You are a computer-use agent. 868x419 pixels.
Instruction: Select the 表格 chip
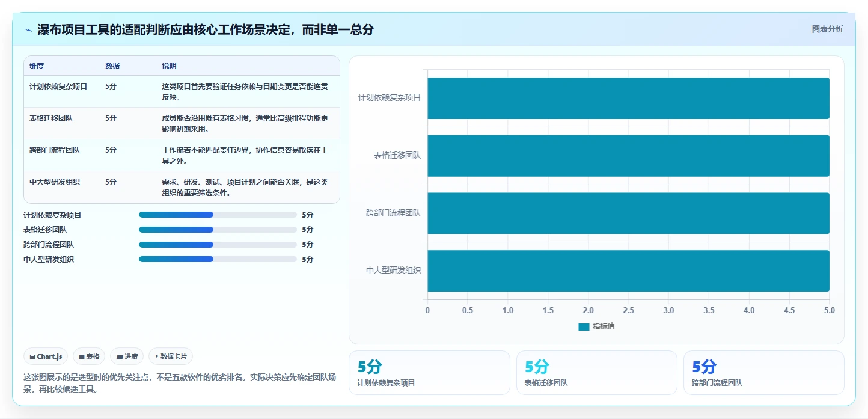pyautogui.click(x=89, y=356)
